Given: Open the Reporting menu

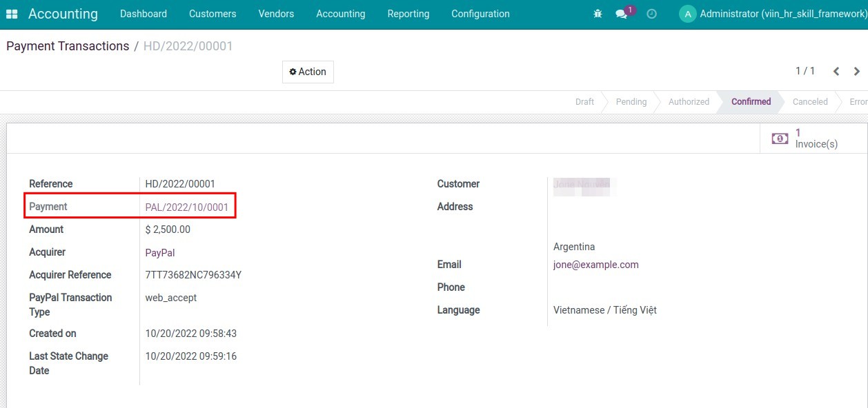Looking at the screenshot, I should coord(408,13).
